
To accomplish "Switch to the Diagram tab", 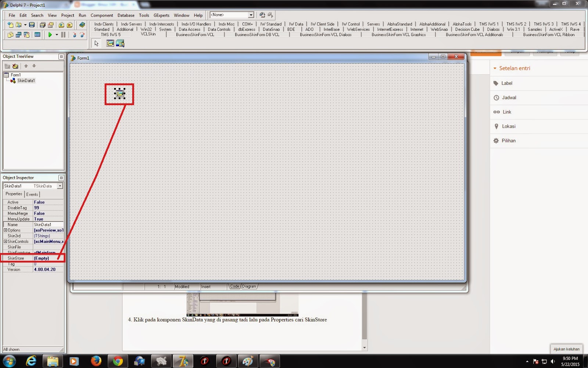I will pos(249,287).
